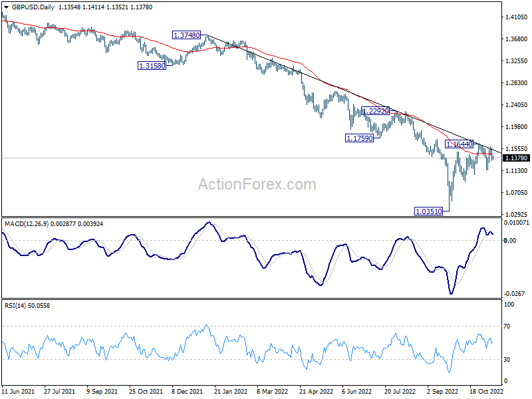The height and width of the screenshot is (399, 532).
Task: Select the 1.31580 price label
Action: (x=153, y=65)
